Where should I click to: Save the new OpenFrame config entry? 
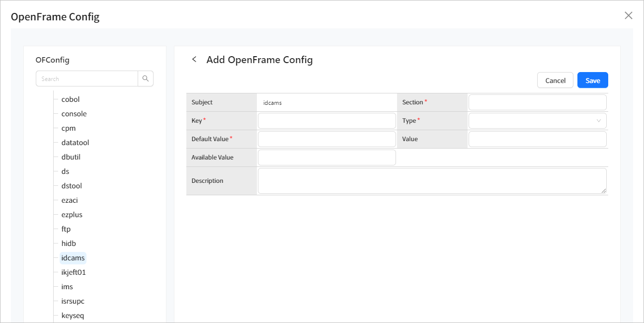point(592,80)
